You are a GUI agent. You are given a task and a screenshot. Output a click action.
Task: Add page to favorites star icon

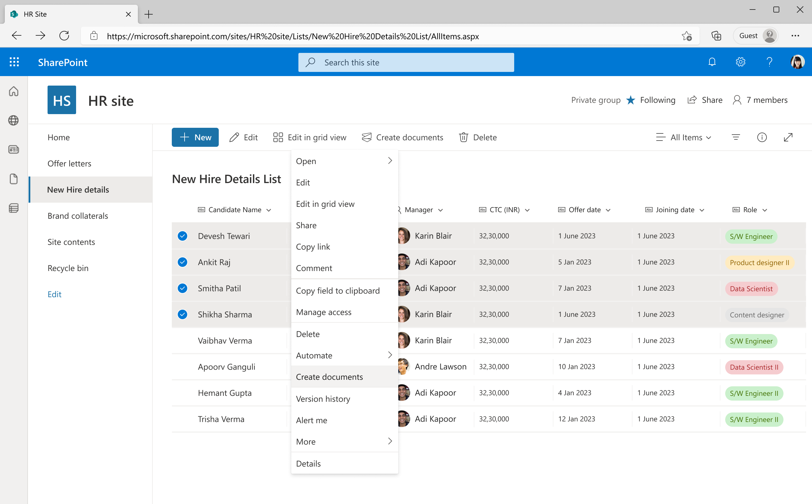coord(686,36)
